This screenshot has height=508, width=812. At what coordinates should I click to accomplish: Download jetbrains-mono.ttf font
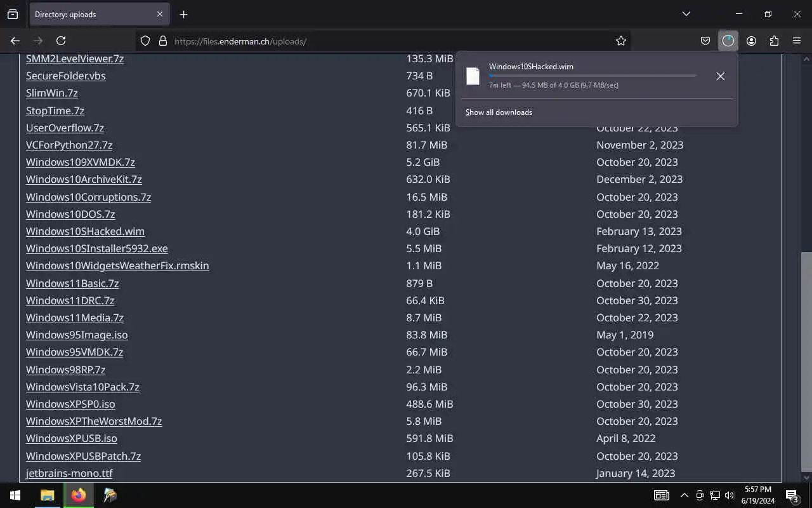(x=69, y=473)
